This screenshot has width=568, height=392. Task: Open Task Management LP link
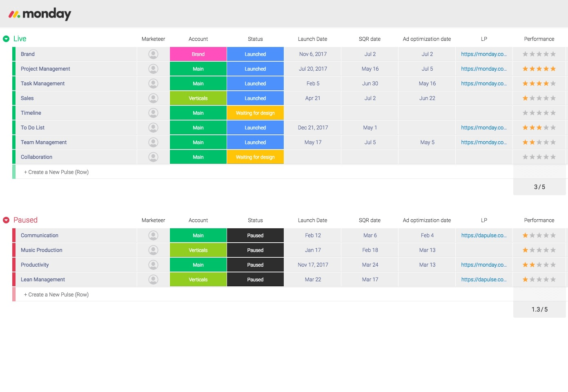click(484, 83)
